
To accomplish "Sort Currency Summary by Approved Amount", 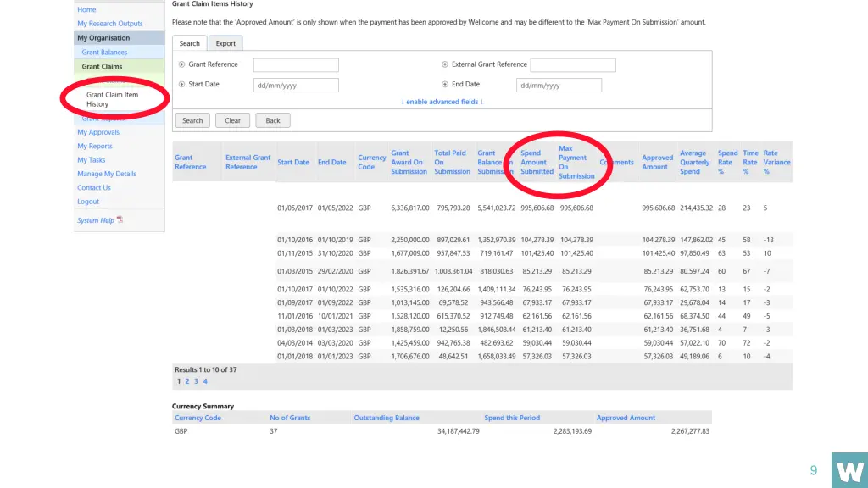I will click(626, 418).
